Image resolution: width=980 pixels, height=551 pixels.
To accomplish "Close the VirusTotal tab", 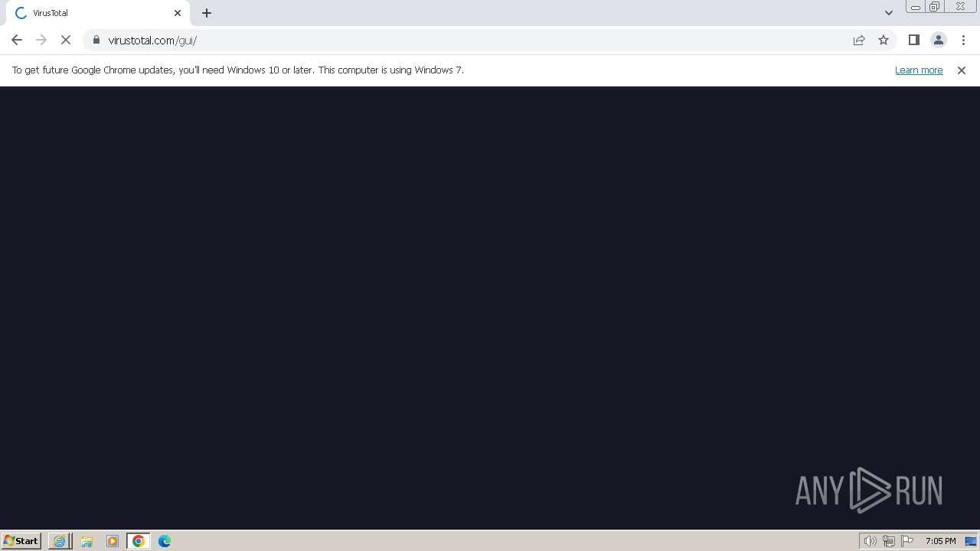I will [178, 13].
